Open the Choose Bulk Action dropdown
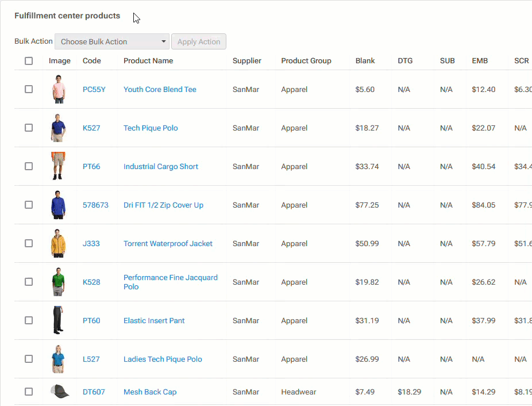Viewport: 532px width, 406px height. coord(112,41)
